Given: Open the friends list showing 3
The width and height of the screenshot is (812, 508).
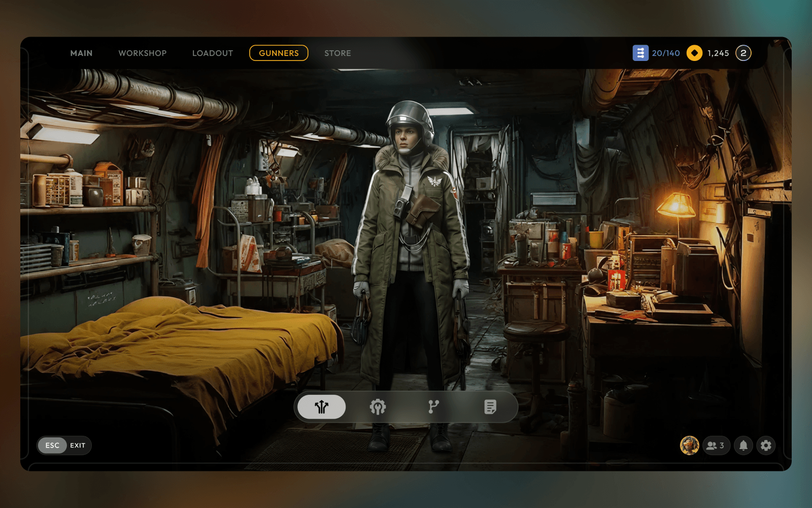Looking at the screenshot, I should (716, 446).
